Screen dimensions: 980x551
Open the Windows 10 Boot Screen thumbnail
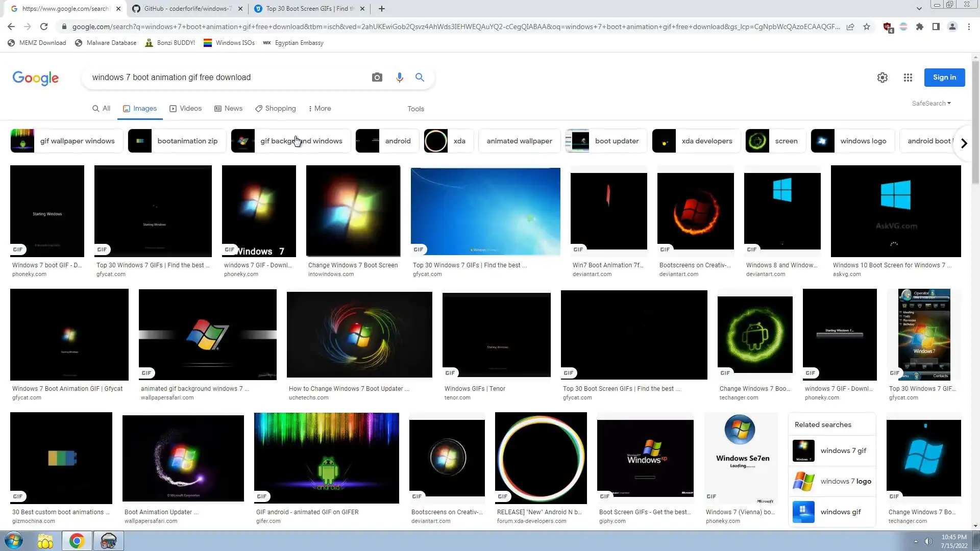click(895, 211)
